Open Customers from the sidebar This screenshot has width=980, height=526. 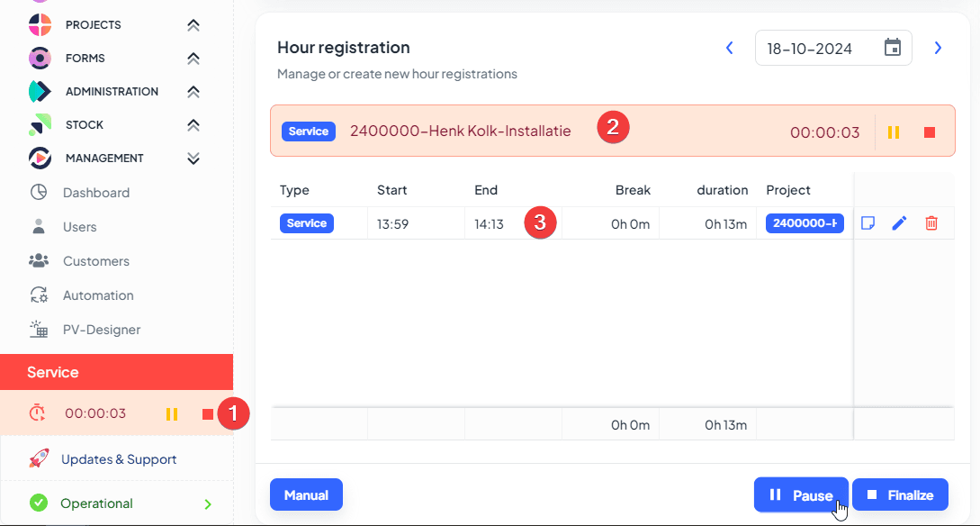95,261
